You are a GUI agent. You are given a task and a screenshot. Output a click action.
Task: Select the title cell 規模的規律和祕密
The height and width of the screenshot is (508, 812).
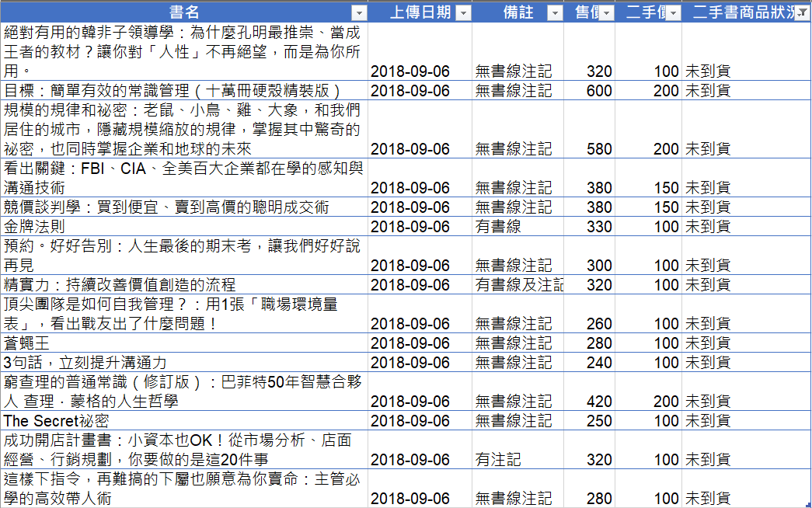pos(184,129)
